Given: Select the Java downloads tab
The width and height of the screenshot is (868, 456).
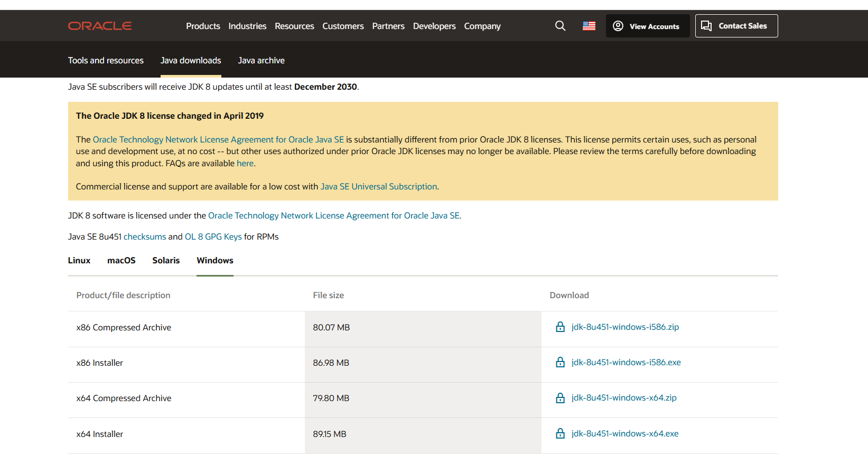Looking at the screenshot, I should tap(191, 60).
